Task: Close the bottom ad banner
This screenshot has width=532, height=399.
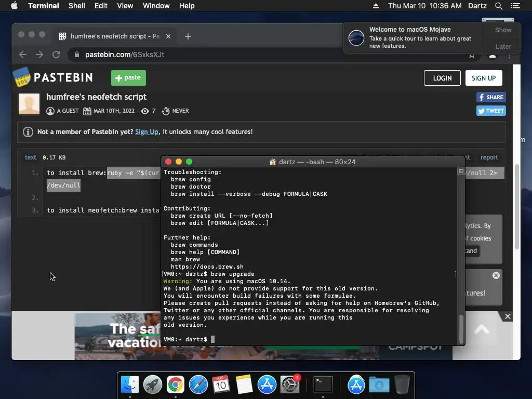Action: point(508,316)
